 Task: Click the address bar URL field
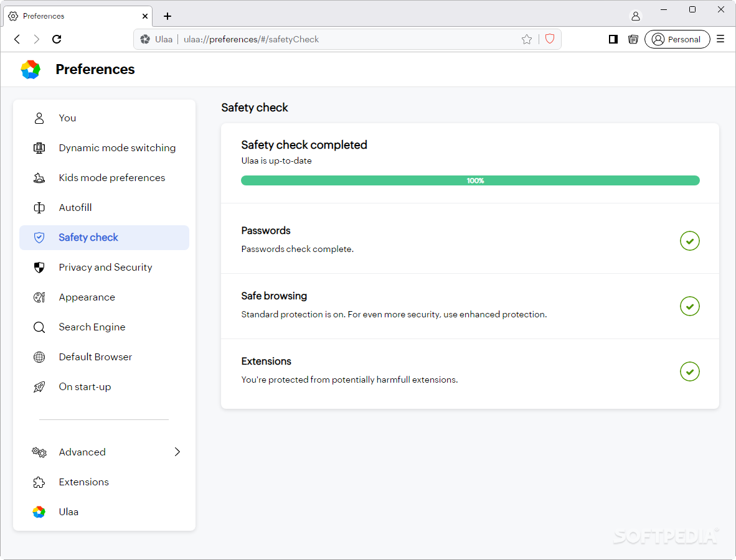pyautogui.click(x=347, y=39)
